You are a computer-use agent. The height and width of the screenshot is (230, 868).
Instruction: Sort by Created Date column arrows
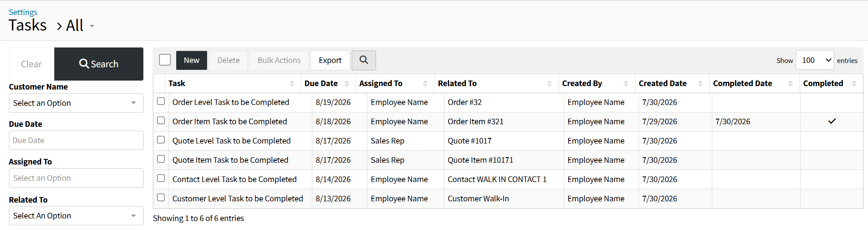click(x=700, y=84)
